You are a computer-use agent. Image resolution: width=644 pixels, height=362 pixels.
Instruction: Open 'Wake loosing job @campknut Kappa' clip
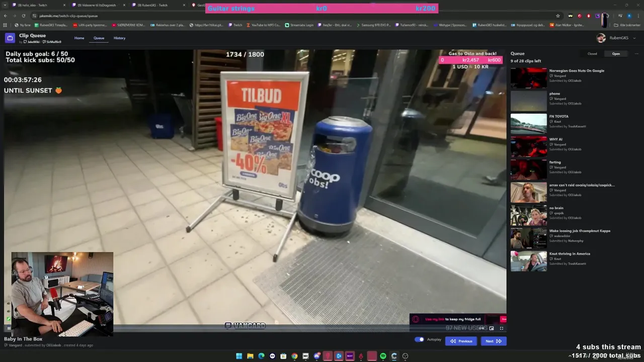(x=580, y=231)
